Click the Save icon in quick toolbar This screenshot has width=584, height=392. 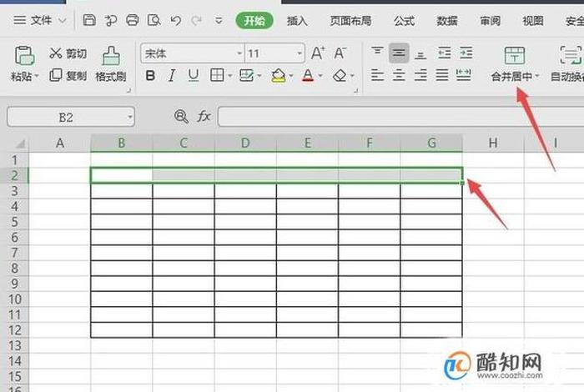coord(89,20)
